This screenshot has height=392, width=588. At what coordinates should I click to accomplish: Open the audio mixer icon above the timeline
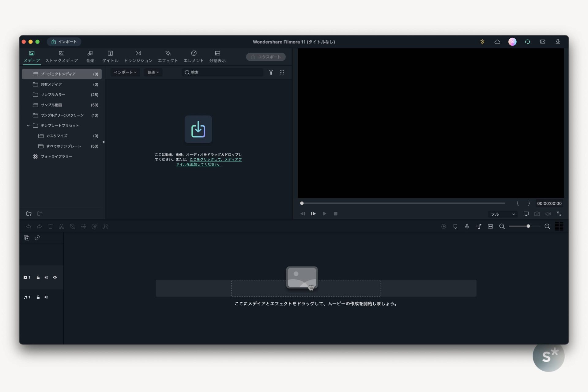point(478,227)
